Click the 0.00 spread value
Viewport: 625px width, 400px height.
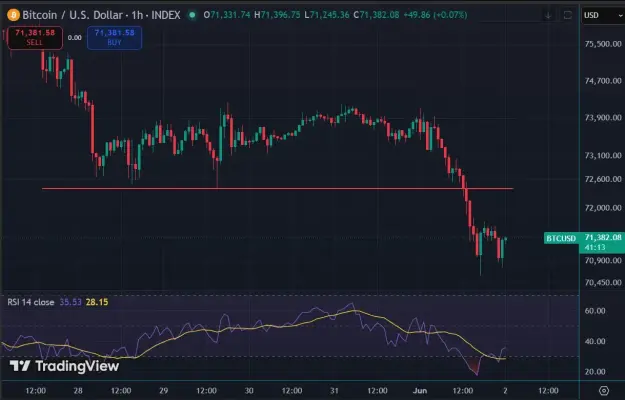[x=75, y=38]
